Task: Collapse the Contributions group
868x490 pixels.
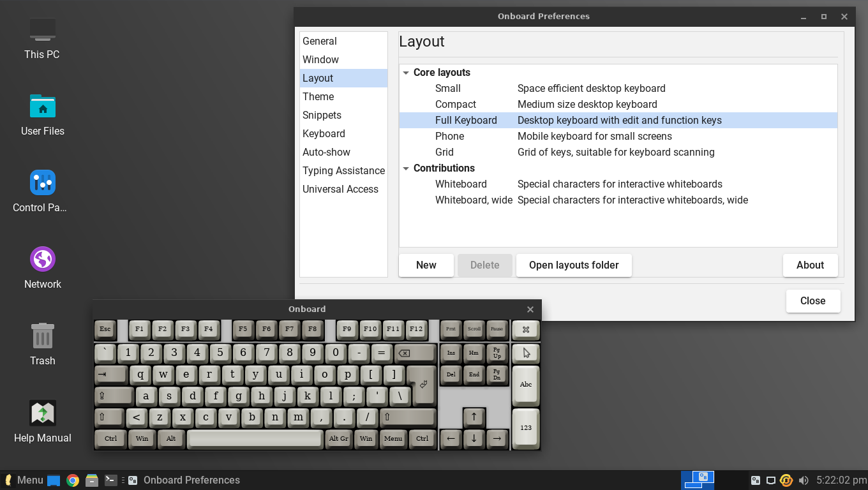Action: click(x=407, y=168)
